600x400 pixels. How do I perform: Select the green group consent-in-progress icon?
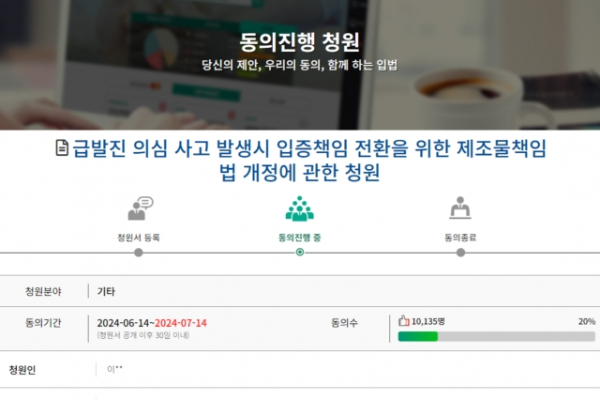click(300, 209)
